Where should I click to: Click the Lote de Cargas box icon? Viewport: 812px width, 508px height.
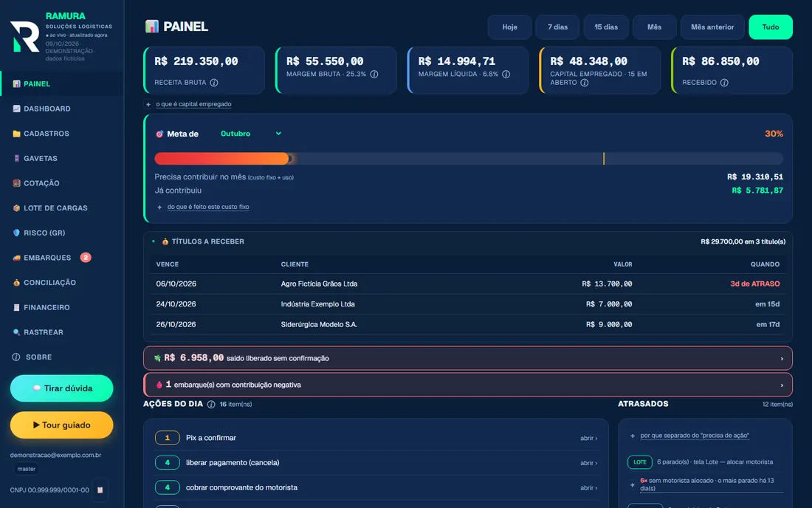click(x=16, y=208)
